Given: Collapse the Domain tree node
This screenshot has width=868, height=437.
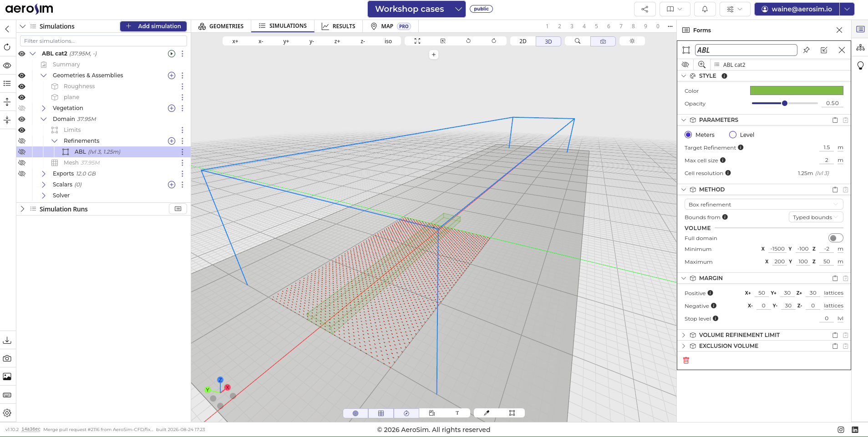Looking at the screenshot, I should pyautogui.click(x=44, y=119).
